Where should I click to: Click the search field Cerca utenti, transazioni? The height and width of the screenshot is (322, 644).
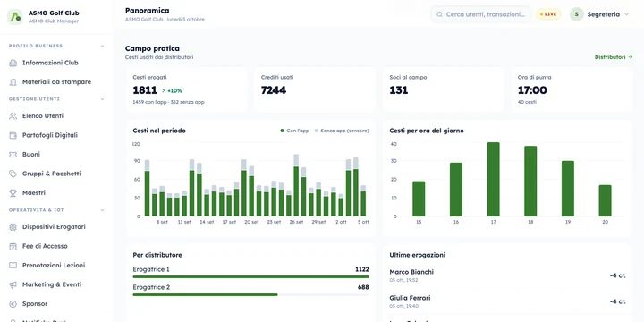click(x=480, y=14)
